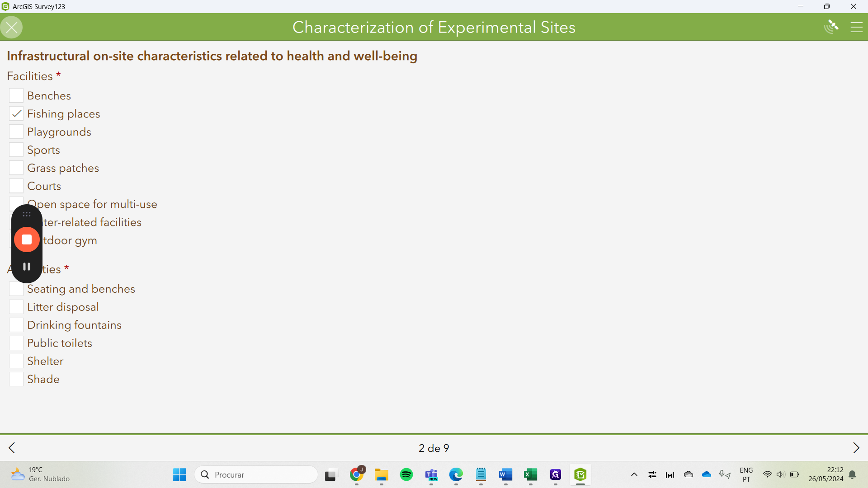Show hidden system tray icons
Screen dimensions: 868x488
coord(634,474)
